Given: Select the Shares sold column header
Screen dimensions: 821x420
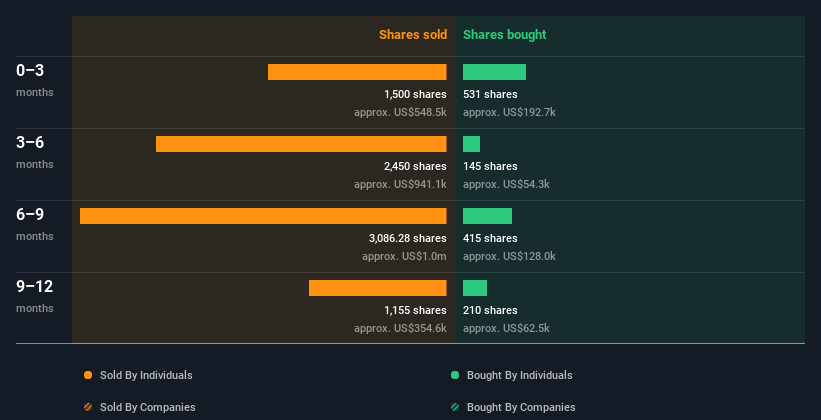Looking at the screenshot, I should point(413,35).
